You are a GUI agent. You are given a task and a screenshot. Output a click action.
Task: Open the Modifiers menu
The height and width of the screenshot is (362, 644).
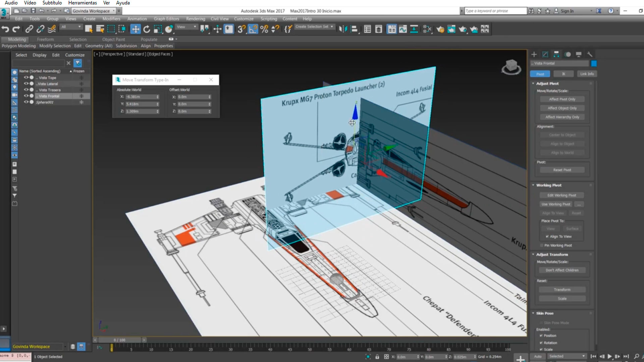point(111,19)
